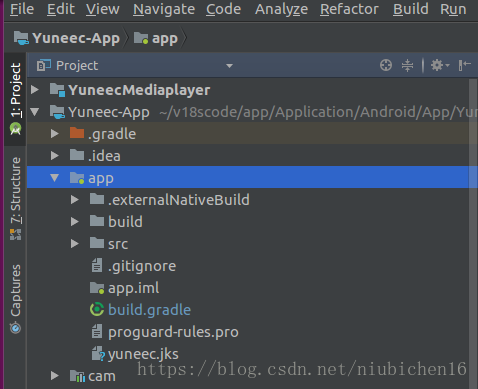Click the Android icon in side strip
This screenshot has width=478, height=389.
point(15,128)
